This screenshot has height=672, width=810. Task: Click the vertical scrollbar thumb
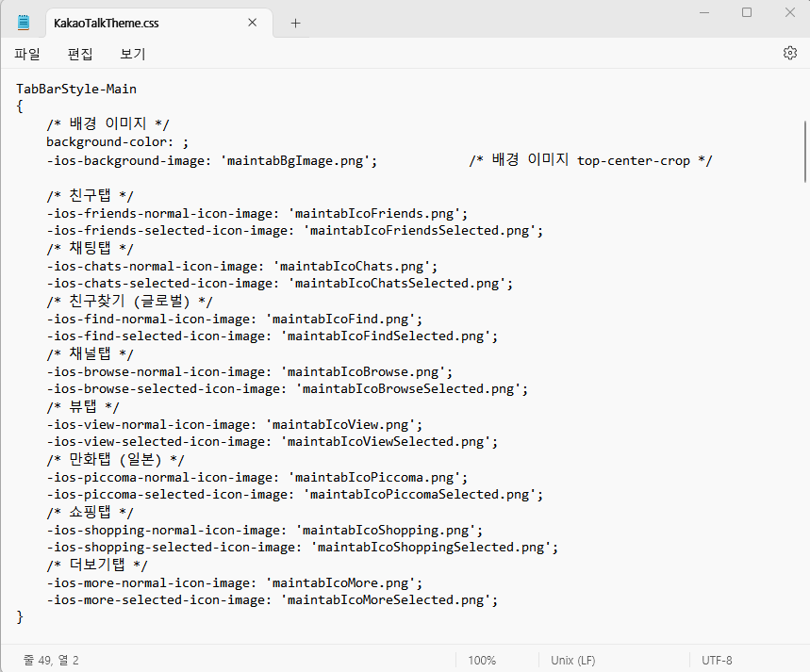[x=805, y=152]
